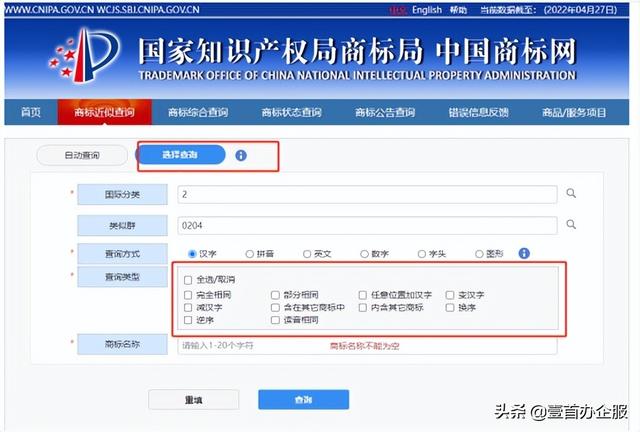Click the date text (2022年04月27日)

(x=580, y=10)
